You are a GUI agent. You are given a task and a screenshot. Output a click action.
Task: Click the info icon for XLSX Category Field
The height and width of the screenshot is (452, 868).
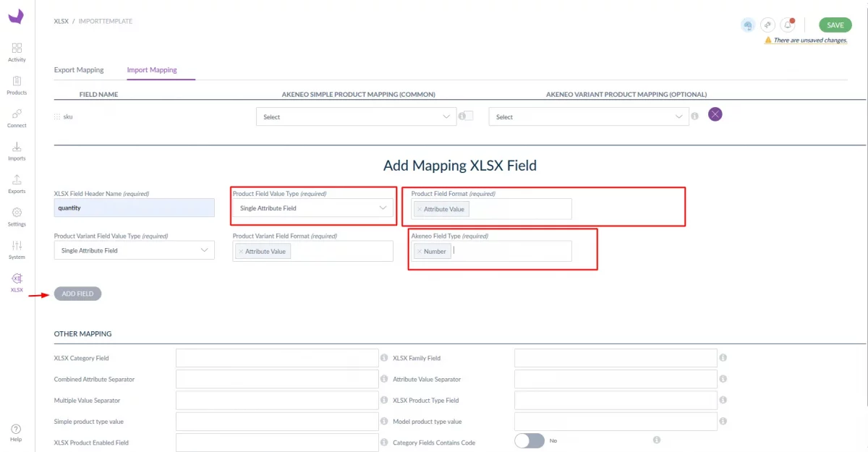(384, 358)
